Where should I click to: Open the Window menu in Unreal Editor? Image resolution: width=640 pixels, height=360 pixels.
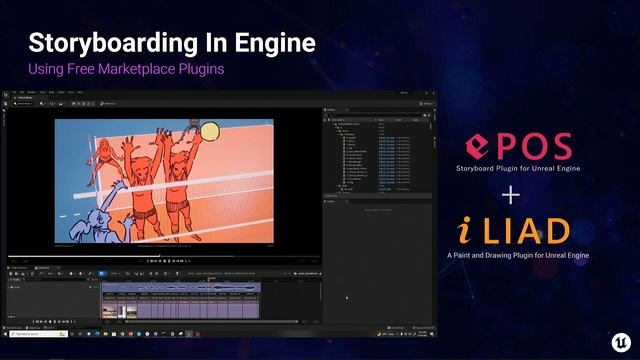pos(31,93)
